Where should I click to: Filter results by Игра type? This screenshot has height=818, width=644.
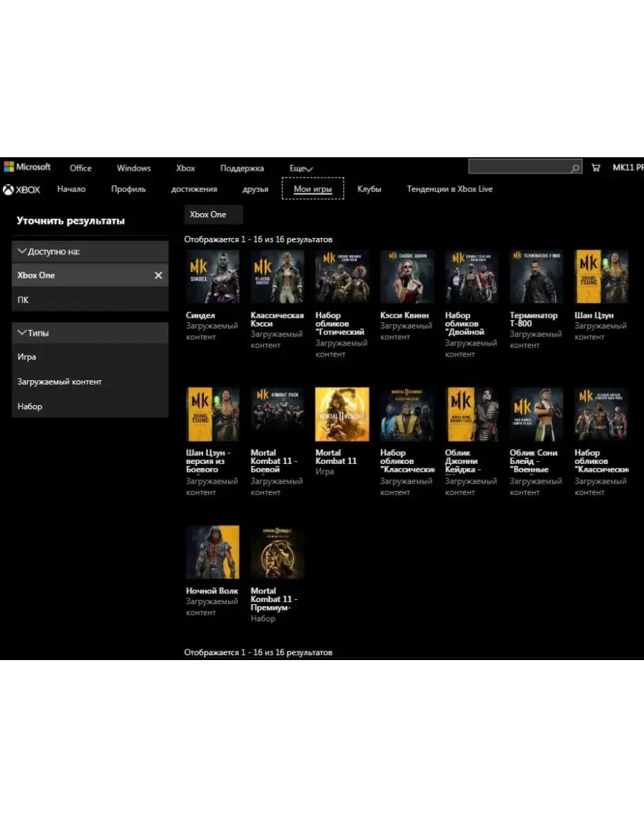point(27,357)
